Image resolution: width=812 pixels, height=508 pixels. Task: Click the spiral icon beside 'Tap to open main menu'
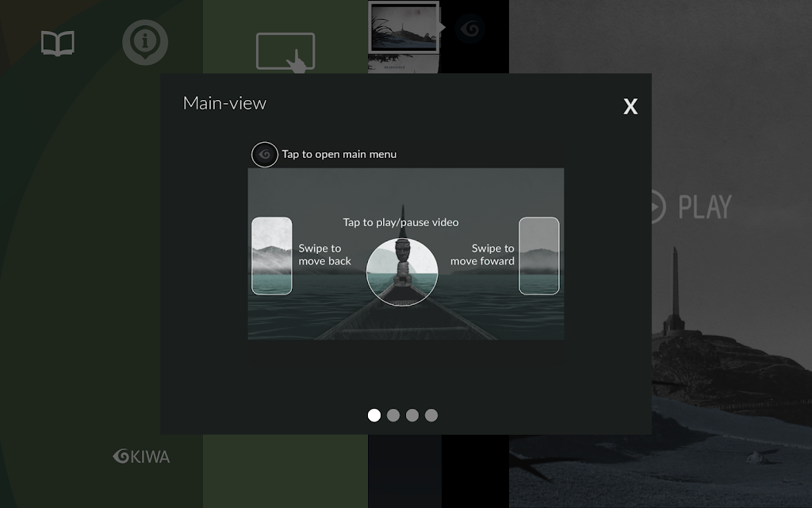pos(265,155)
